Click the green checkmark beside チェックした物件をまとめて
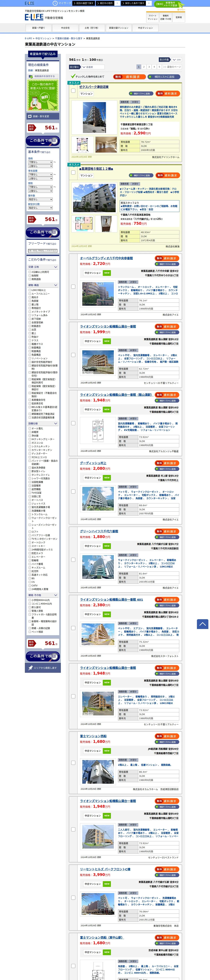The height and width of the screenshot is (980, 210). click(x=73, y=76)
